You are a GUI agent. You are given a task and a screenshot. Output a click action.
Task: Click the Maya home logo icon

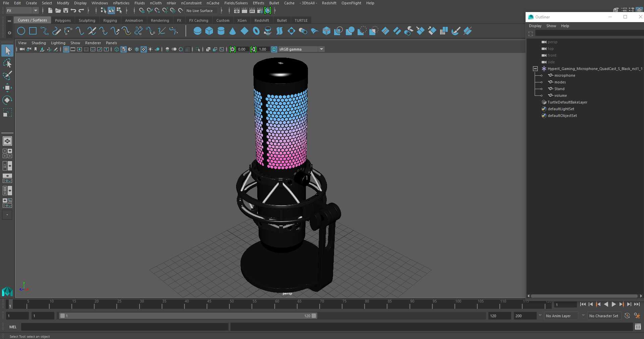[7, 291]
